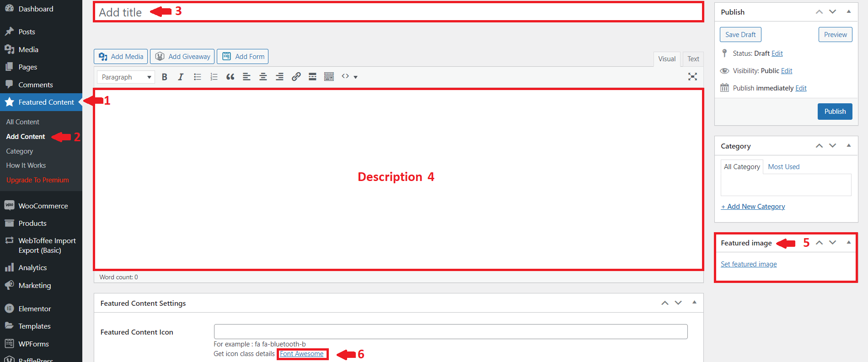Move Publish panel up
Viewport: 868px width, 362px height.
[x=819, y=12]
